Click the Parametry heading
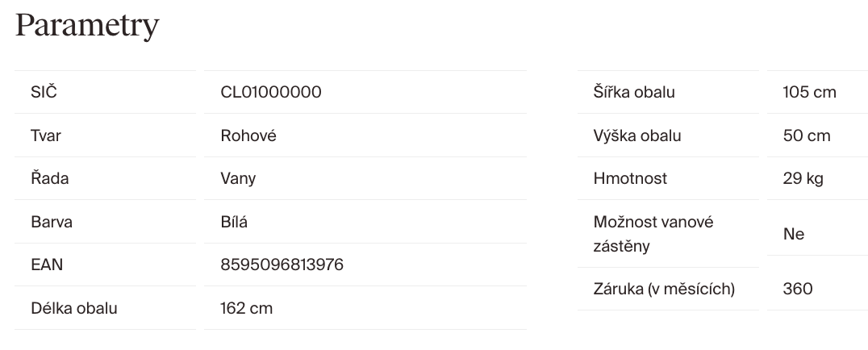The height and width of the screenshot is (350, 868). (87, 26)
